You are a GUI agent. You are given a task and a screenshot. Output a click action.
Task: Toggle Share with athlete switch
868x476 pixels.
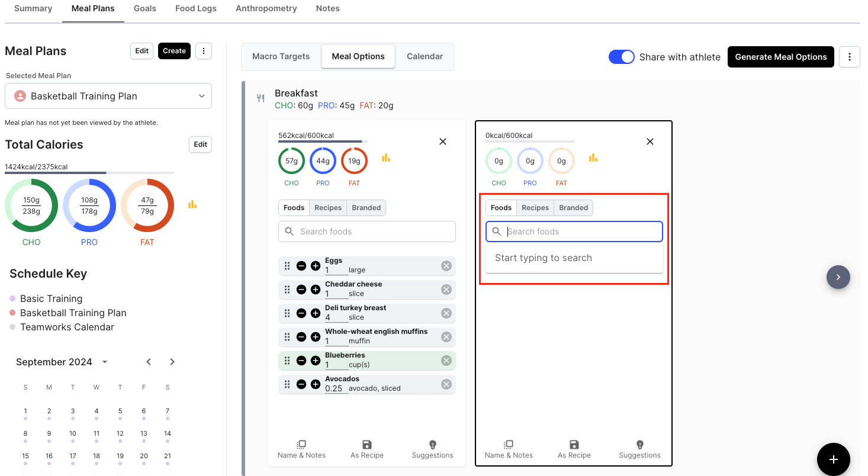click(622, 57)
